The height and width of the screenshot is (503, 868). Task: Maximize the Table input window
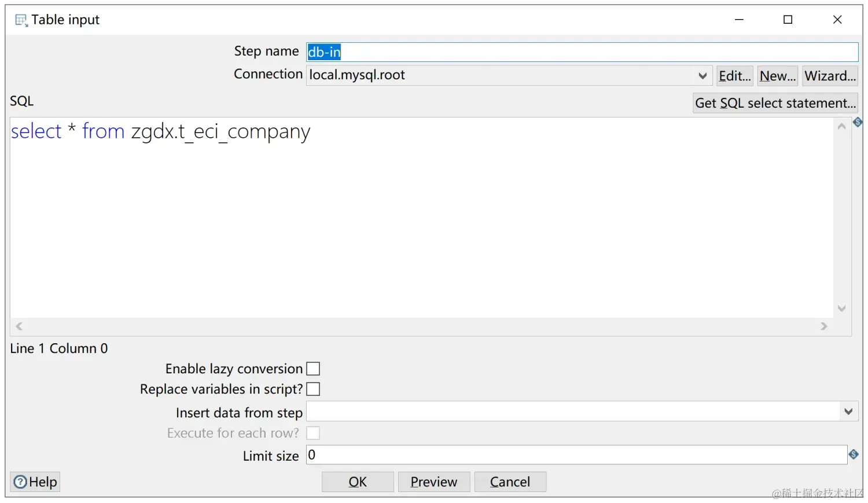click(788, 20)
